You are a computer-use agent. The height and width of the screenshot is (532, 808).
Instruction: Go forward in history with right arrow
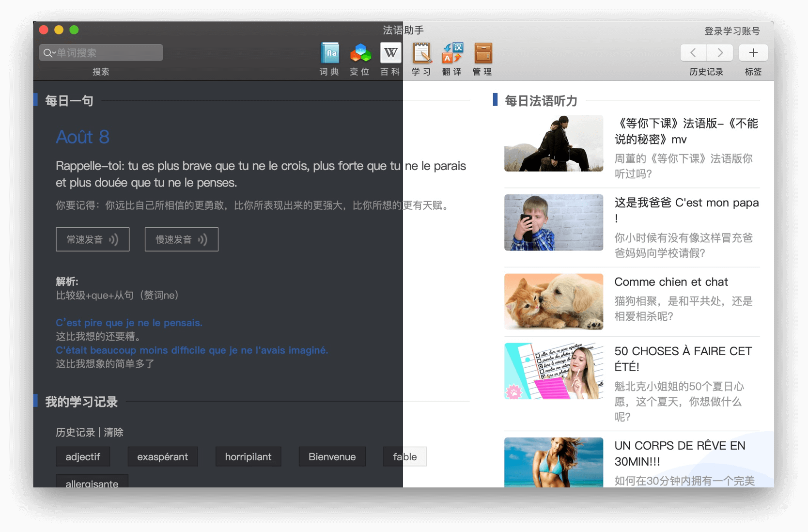click(x=720, y=53)
